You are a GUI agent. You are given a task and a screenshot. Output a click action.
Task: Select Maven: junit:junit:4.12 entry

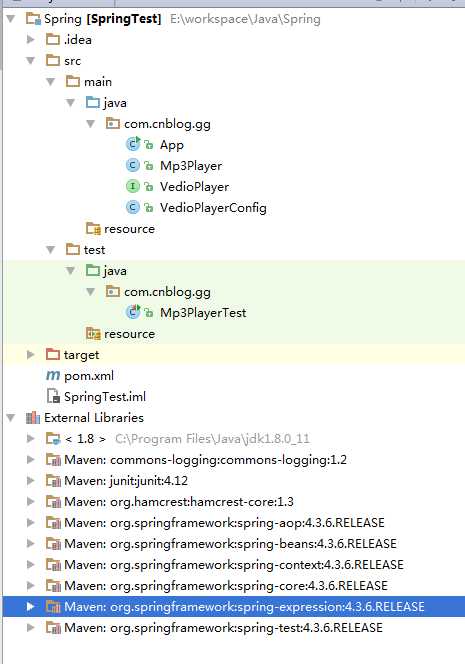tap(126, 481)
